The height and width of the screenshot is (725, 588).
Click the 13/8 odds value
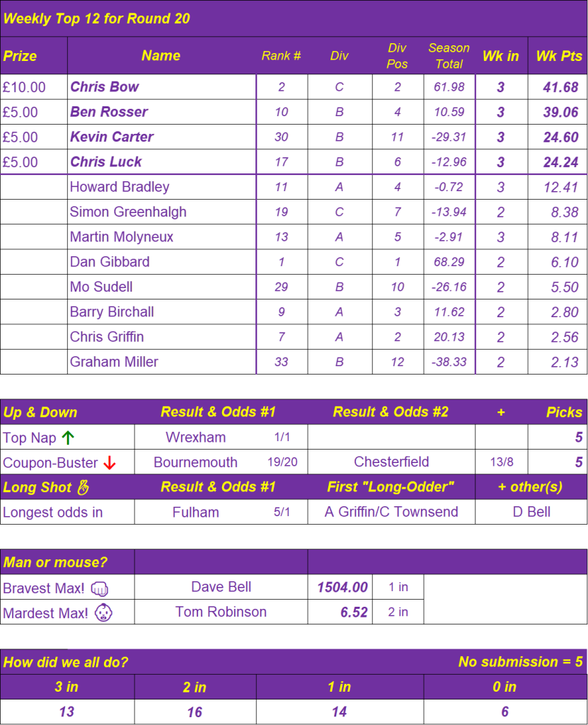pos(502,462)
